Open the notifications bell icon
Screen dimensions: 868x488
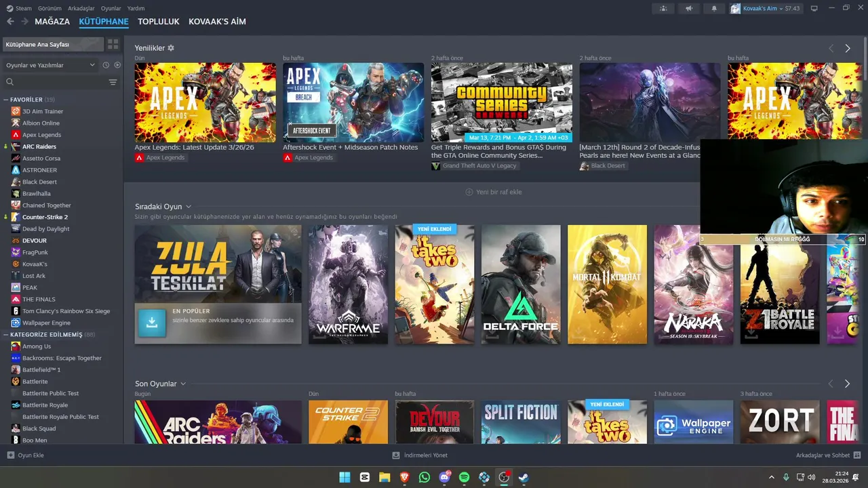714,8
